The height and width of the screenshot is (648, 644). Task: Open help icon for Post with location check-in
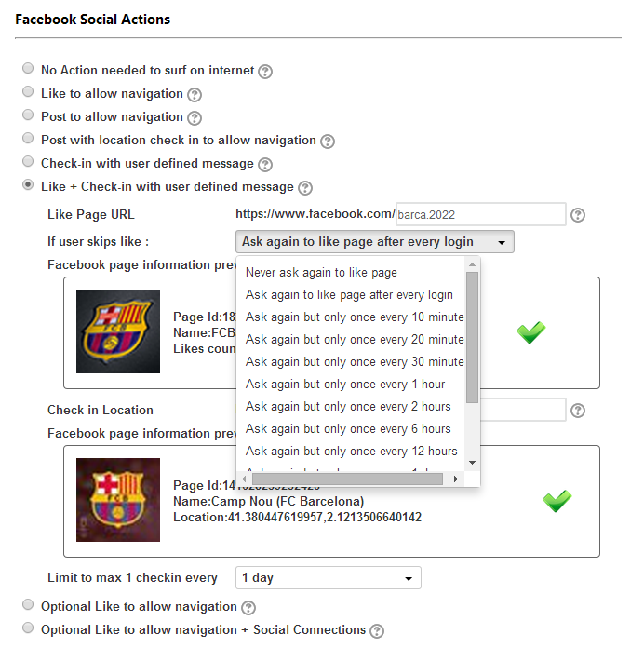pos(328,142)
